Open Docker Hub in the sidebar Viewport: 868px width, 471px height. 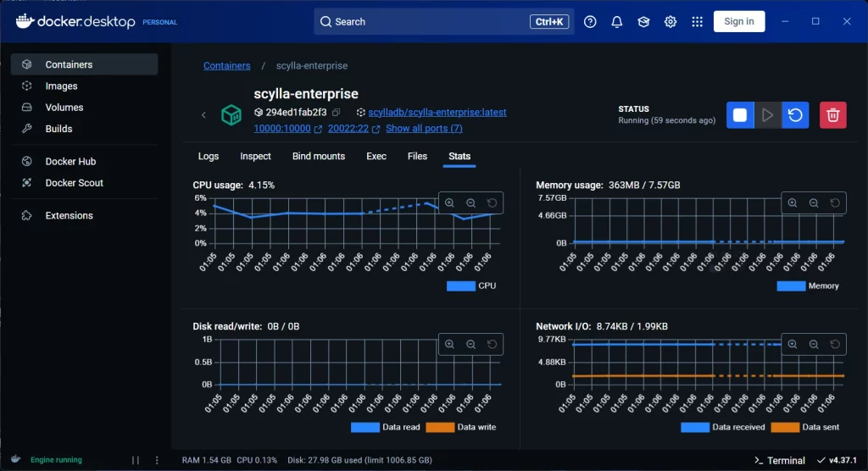[84, 161]
